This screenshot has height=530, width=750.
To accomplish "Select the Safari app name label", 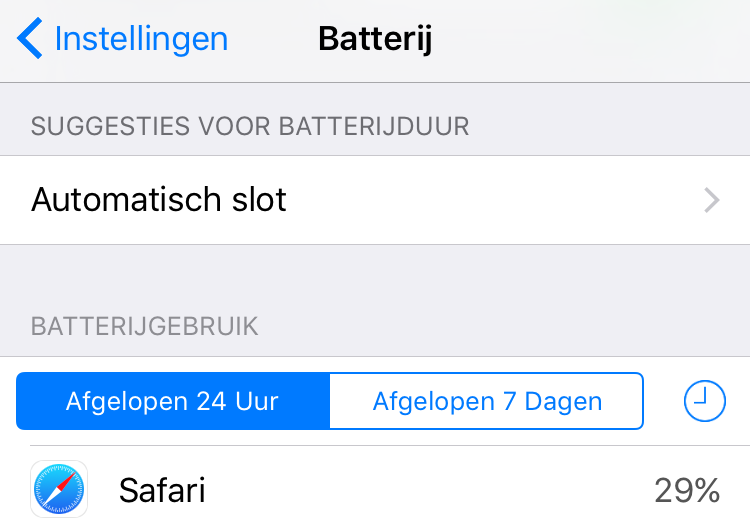I will point(162,490).
